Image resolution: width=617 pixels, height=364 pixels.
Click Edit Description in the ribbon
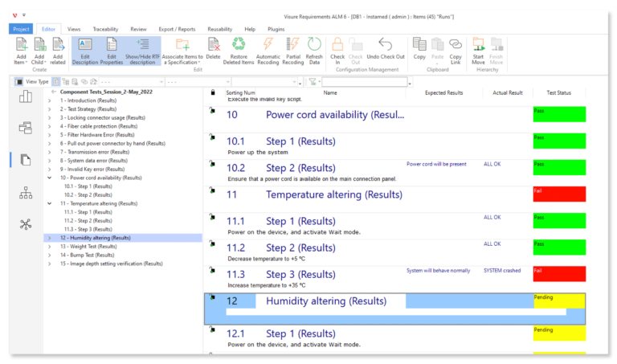[x=85, y=51]
